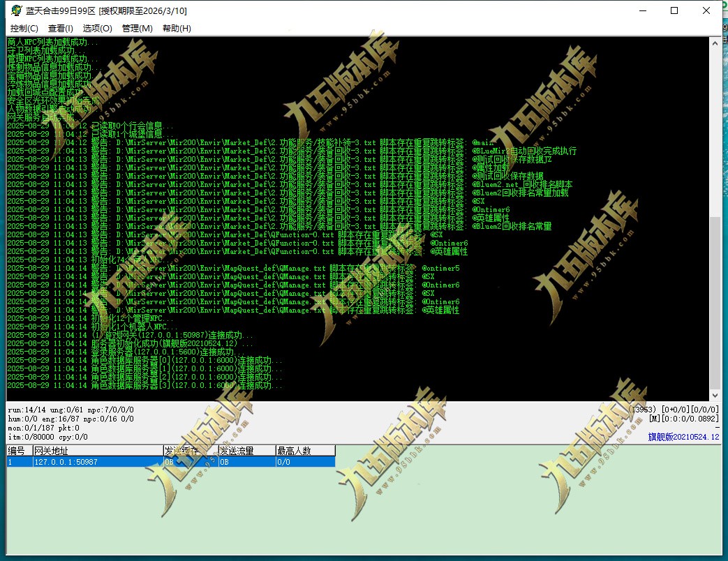Click the log scrollbar down arrow
This screenshot has width=728, height=561.
715,396
